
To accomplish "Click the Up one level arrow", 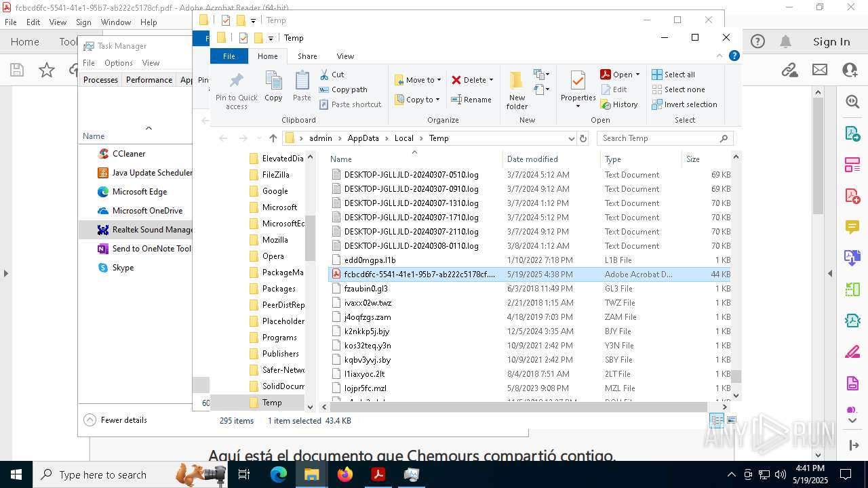I will click(x=273, y=138).
